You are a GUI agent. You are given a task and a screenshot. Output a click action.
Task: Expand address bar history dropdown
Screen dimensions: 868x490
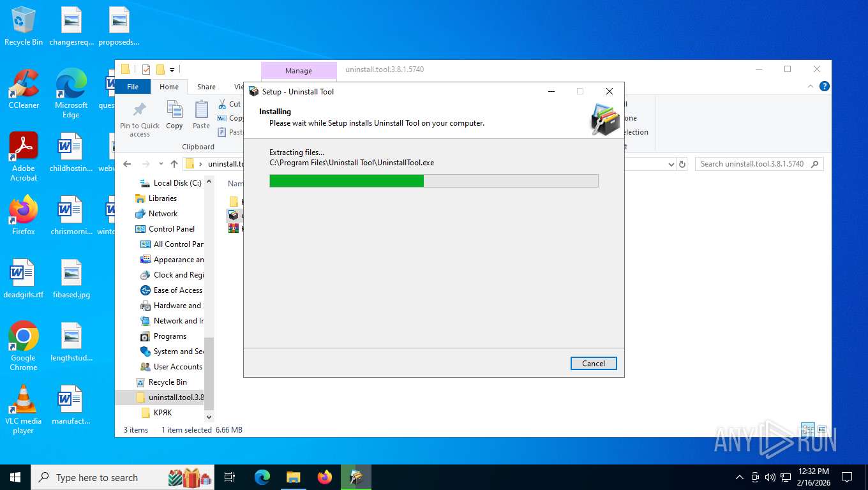(671, 164)
